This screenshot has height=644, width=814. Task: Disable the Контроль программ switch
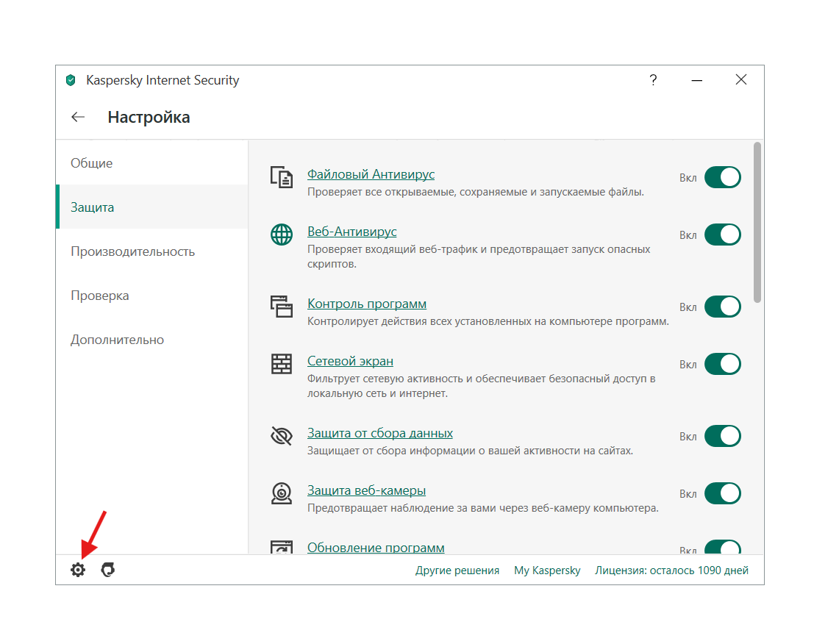(723, 307)
